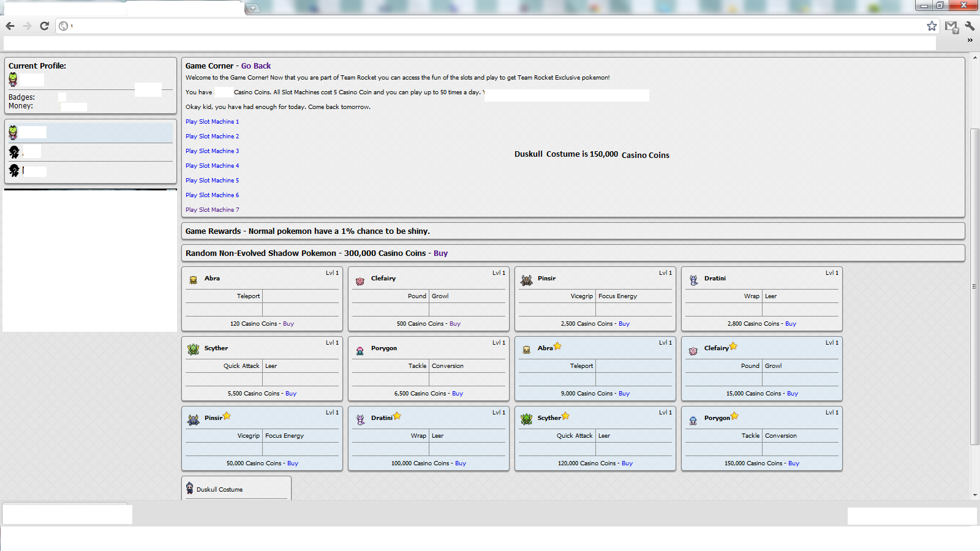Select the third dark party pokemon sprite
Viewport: 980px width, 551px height.
coord(14,170)
